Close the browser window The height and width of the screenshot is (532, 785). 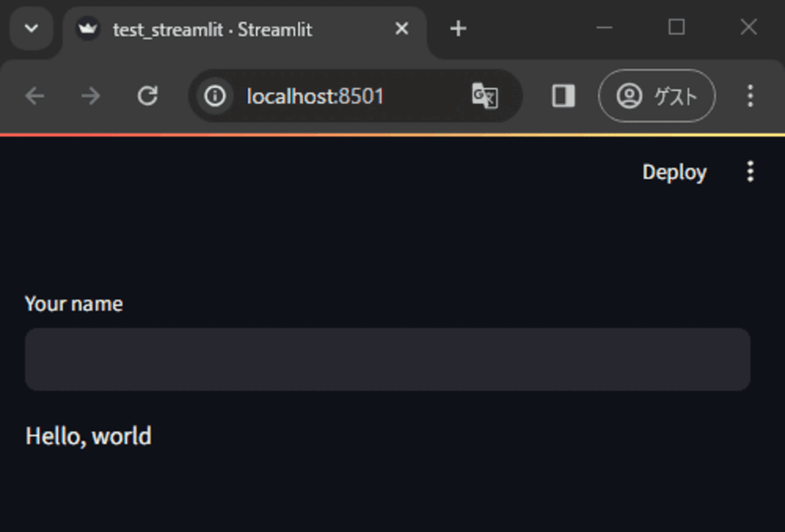(x=748, y=28)
